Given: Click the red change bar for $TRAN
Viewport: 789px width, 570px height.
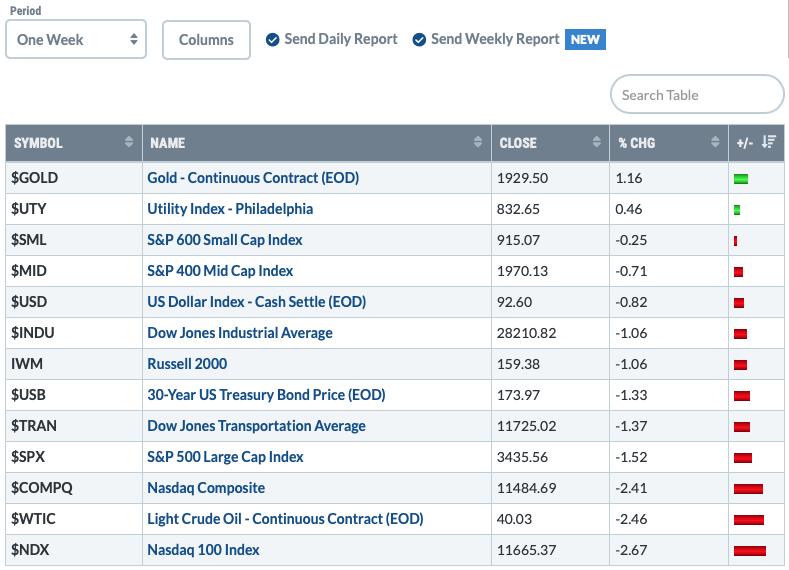Looking at the screenshot, I should [x=742, y=427].
